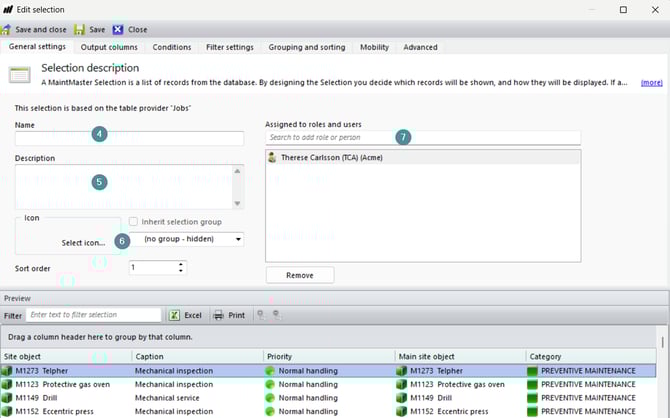Click the Description box scroll down arrow
This screenshot has height=418, width=670.
pyautogui.click(x=238, y=203)
